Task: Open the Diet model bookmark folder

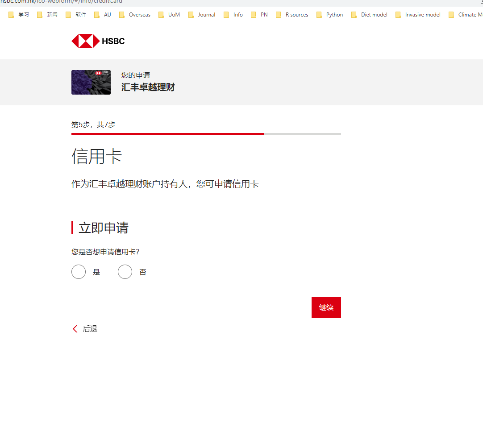Action: pos(369,15)
